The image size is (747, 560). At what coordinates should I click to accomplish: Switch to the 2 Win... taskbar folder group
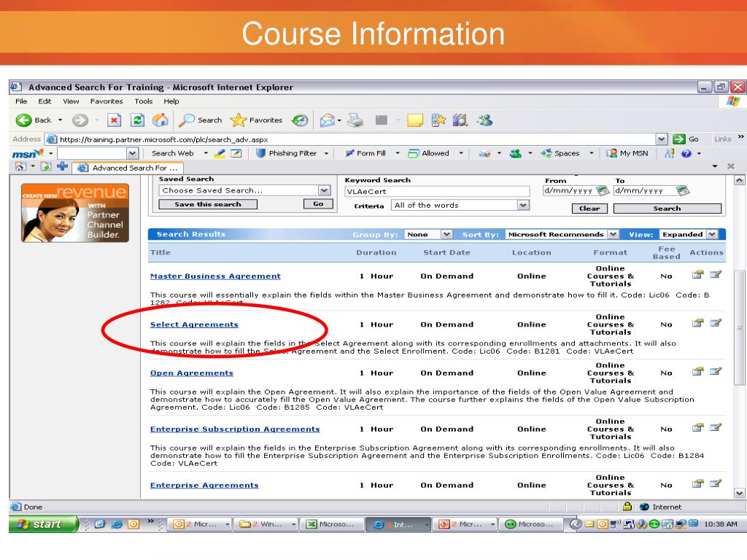267,524
